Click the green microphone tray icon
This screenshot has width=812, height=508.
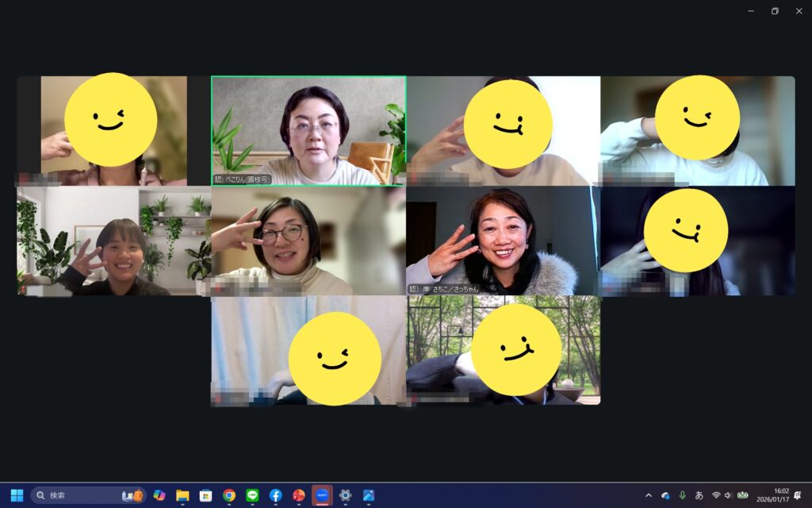point(682,495)
